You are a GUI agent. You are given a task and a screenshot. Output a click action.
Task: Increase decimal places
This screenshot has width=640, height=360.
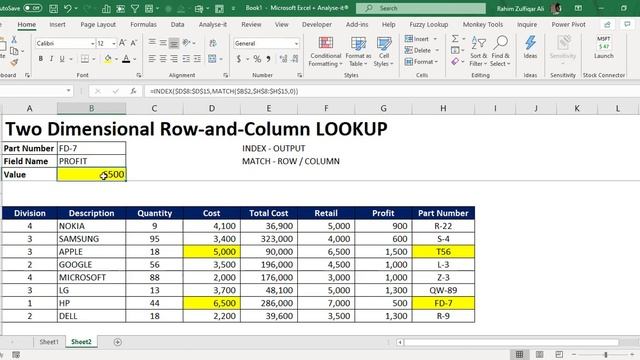pos(283,59)
